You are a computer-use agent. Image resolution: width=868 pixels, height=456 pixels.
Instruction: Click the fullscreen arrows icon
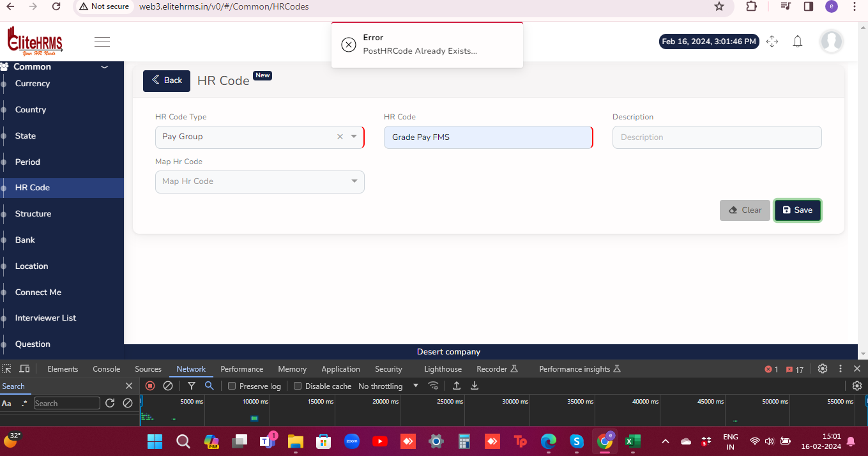click(772, 42)
